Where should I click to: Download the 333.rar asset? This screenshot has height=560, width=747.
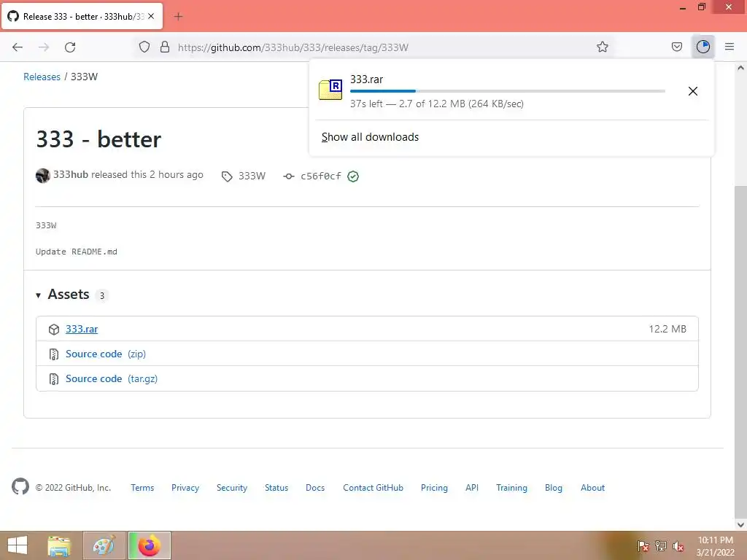82,329
